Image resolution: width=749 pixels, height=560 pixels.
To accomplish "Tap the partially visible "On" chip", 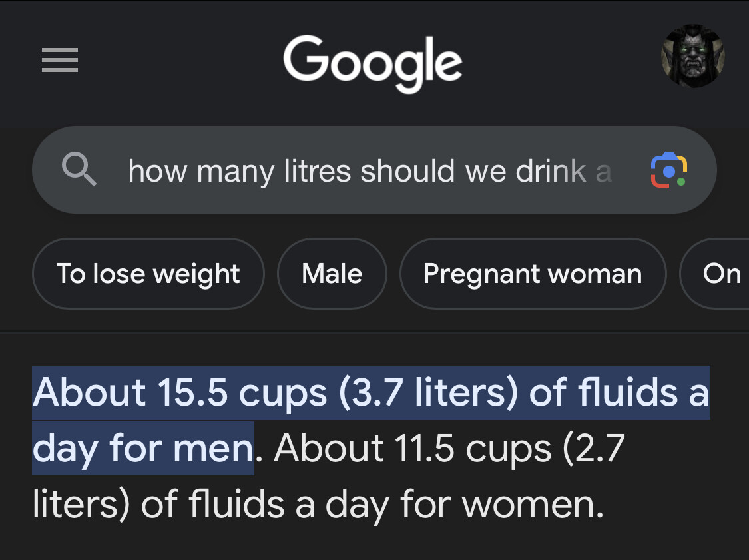I will pyautogui.click(x=715, y=274).
